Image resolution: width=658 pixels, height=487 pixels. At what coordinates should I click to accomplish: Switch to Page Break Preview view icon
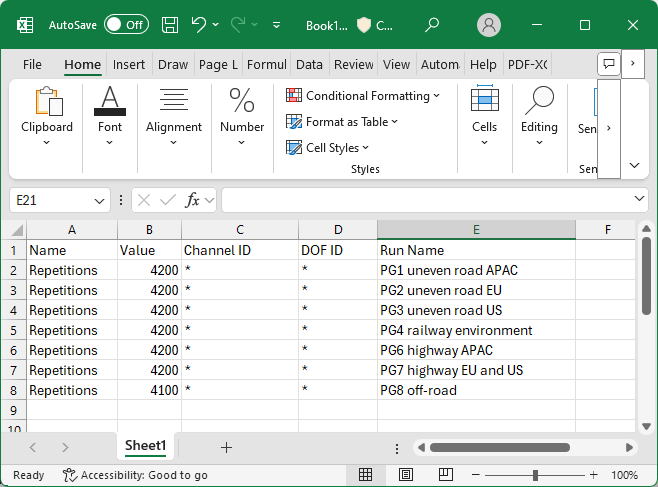click(x=445, y=475)
